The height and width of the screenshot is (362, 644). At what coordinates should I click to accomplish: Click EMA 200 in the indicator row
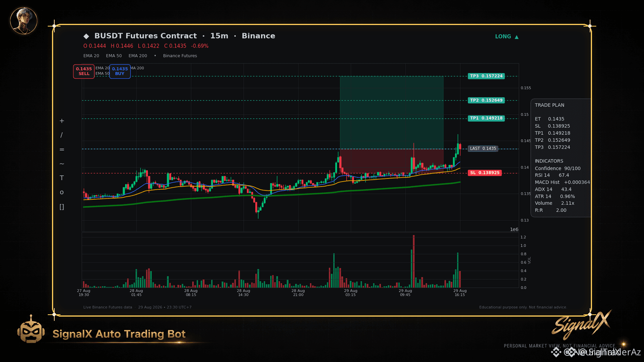[x=138, y=56]
